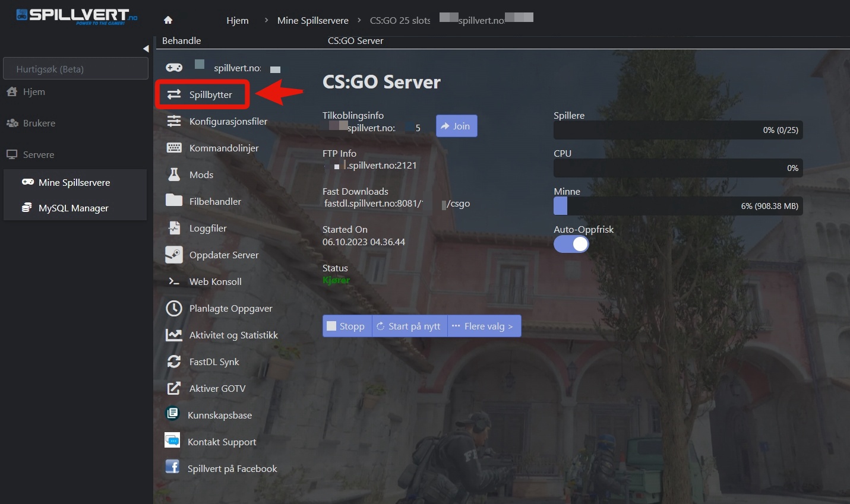Click the Mods flask icon
Viewport: 850px width, 504px height.
174,174
